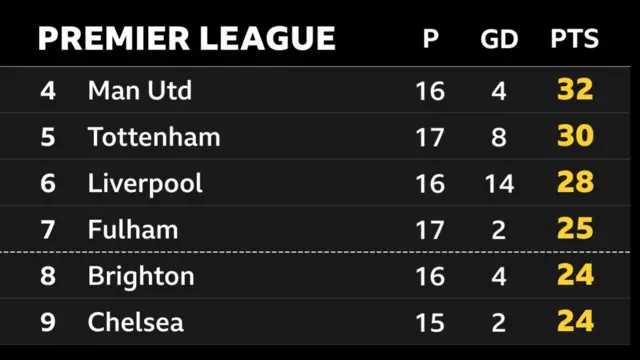Click Tottenham's 30 points value
Image resolution: width=640 pixels, height=360 pixels.
(575, 136)
